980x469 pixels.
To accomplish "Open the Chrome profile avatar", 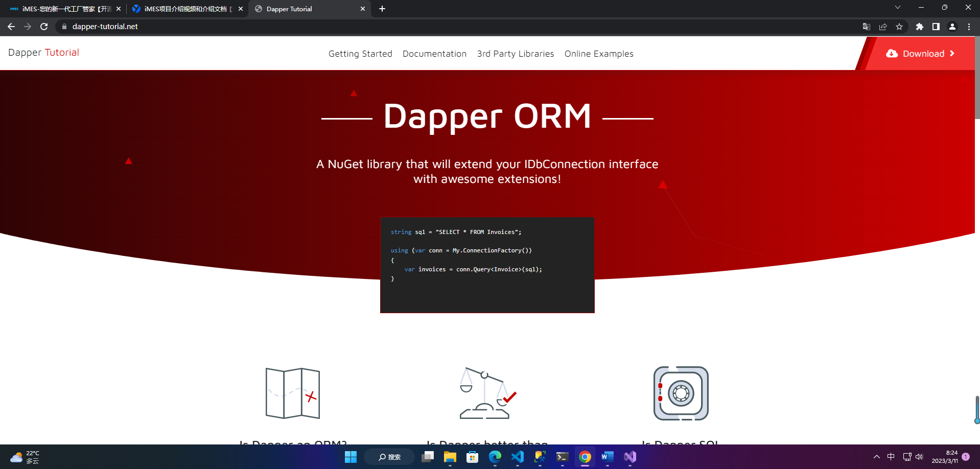I will click(x=952, y=27).
